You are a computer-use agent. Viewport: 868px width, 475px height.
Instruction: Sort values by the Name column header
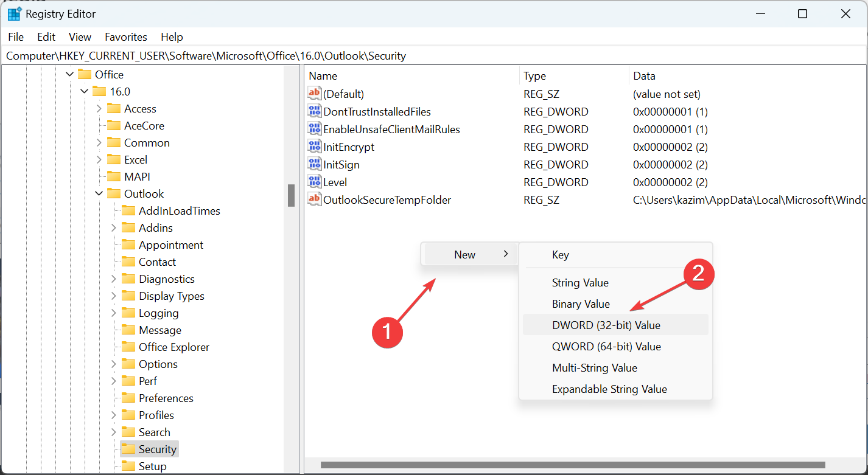coord(412,76)
